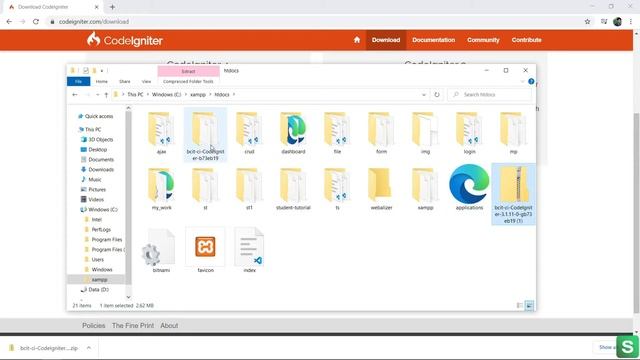The width and height of the screenshot is (640, 360).
Task: Select Data (D:) drive in navigation pane
Action: coord(98,289)
